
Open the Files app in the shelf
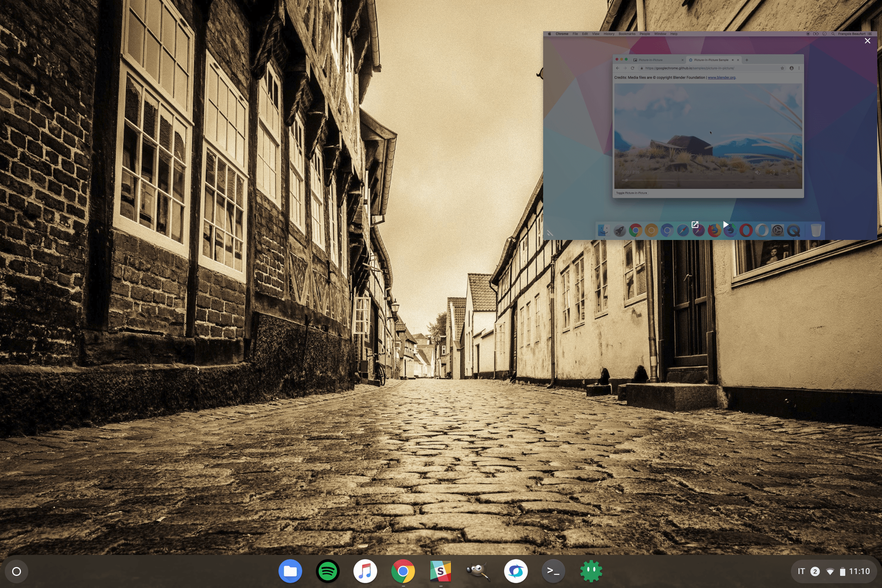290,571
